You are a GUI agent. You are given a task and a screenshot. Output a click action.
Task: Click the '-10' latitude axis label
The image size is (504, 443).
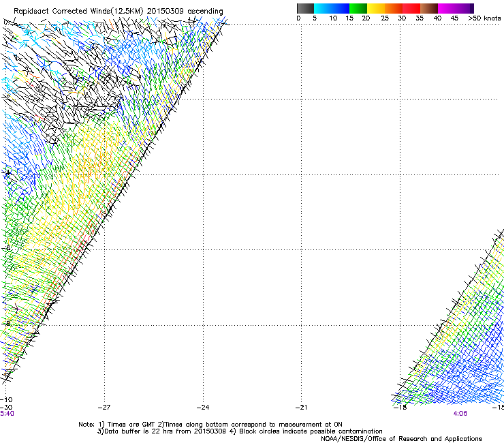pos(6,400)
